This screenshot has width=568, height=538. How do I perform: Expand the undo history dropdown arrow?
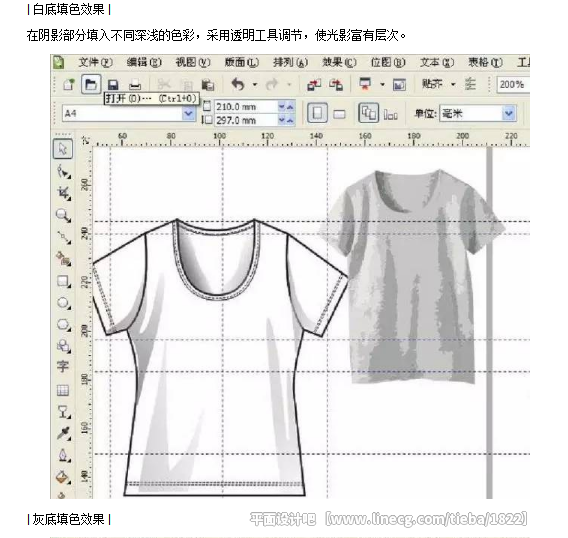coord(255,85)
